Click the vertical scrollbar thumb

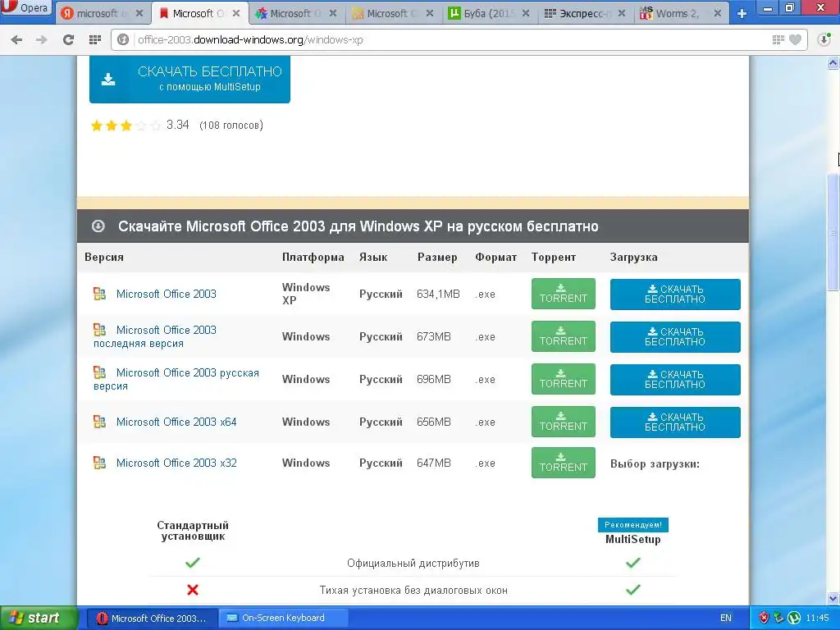(833, 233)
